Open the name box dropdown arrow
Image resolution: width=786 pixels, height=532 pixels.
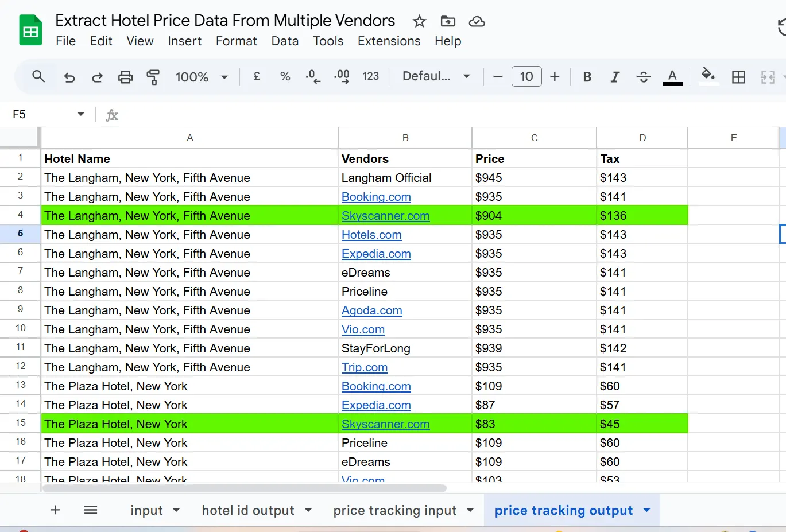pos(80,114)
